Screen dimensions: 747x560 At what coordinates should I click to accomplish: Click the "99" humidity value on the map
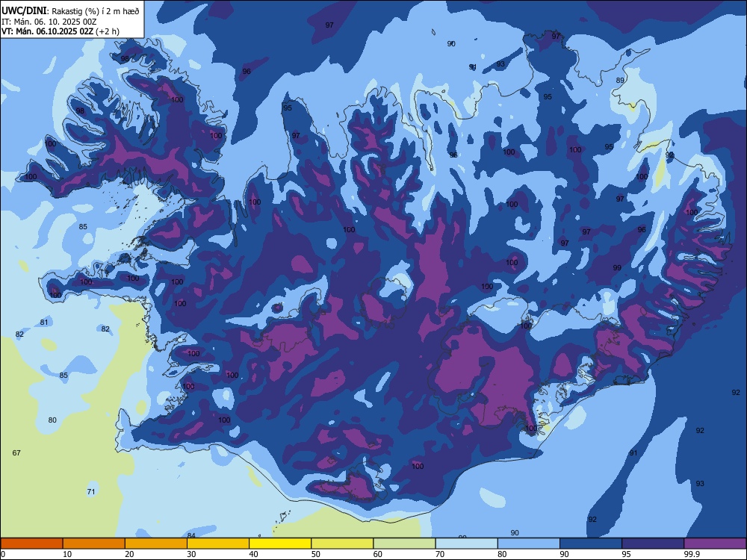pos(617,268)
